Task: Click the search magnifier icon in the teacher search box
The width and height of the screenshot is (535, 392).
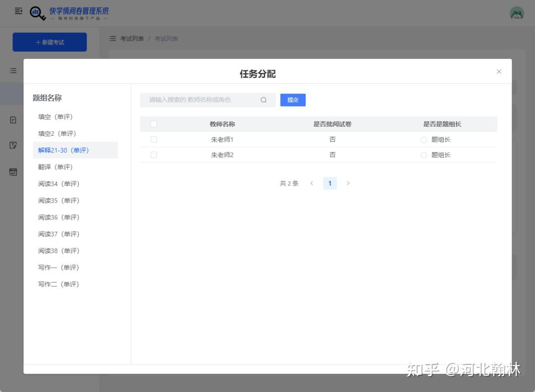Action: (x=264, y=100)
